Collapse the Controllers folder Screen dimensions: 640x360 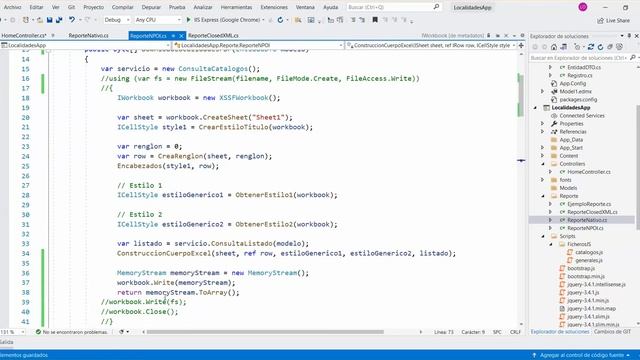pos(543,164)
